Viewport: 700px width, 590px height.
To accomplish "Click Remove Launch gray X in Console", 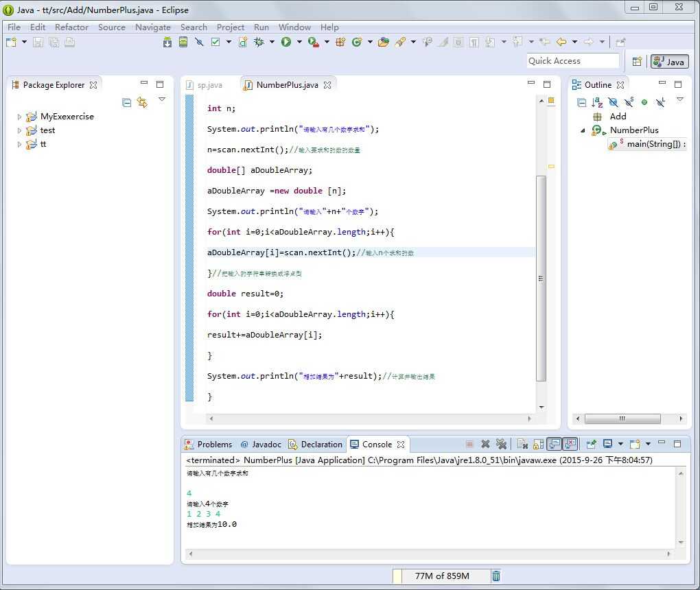I will (485, 444).
